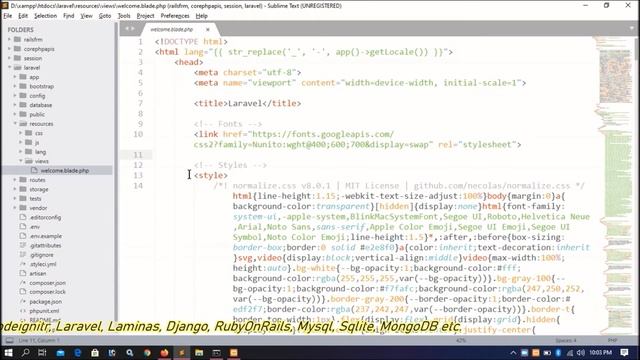Open the File menu
Image resolution: width=640 pixels, height=360 pixels.
(8, 16)
